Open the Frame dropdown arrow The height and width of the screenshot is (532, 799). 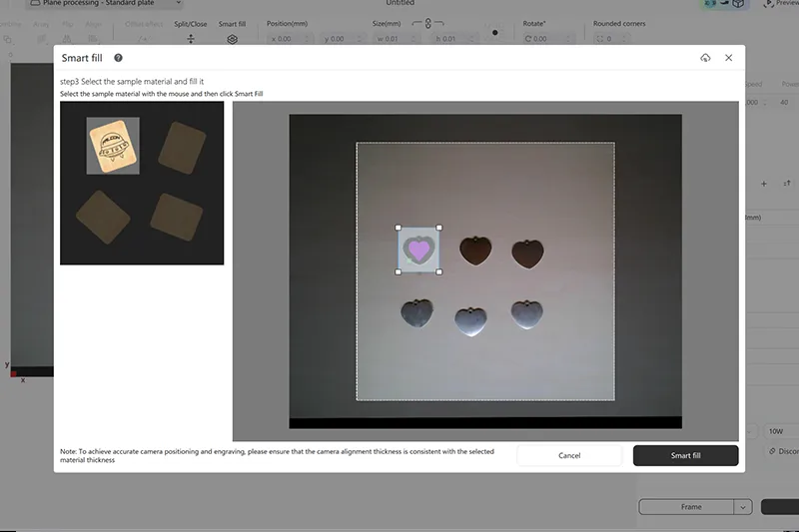[742, 507]
